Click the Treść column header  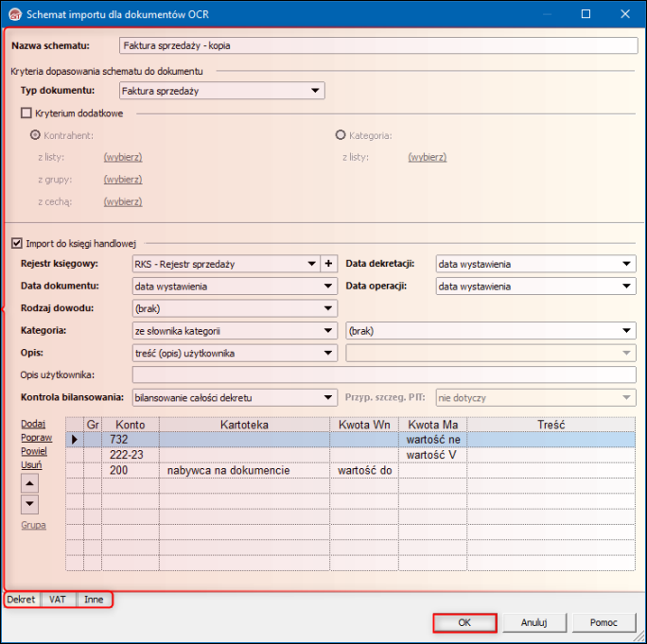[x=551, y=425]
